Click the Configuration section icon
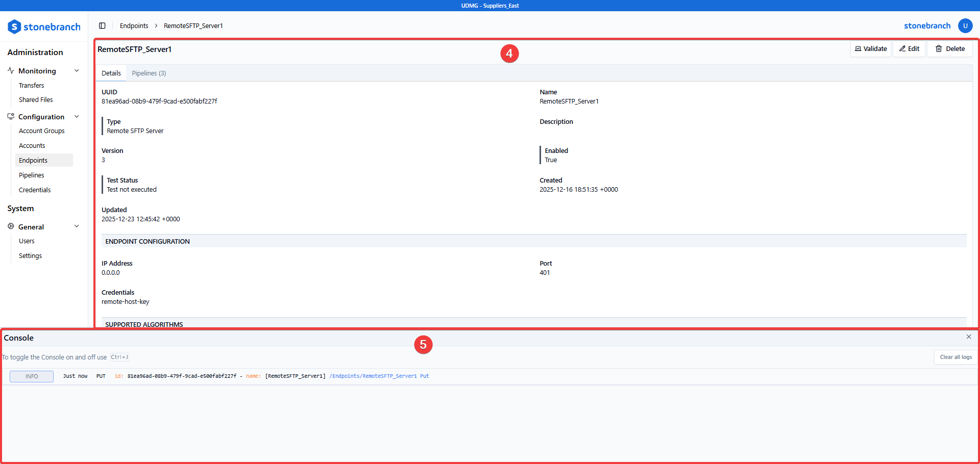This screenshot has width=980, height=464. (11, 116)
